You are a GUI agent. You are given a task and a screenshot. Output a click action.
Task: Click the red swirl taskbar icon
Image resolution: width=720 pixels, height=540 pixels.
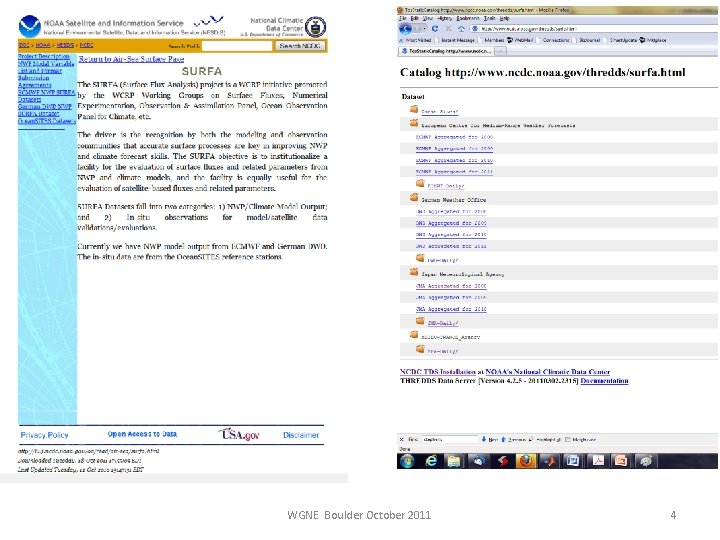(x=502, y=461)
